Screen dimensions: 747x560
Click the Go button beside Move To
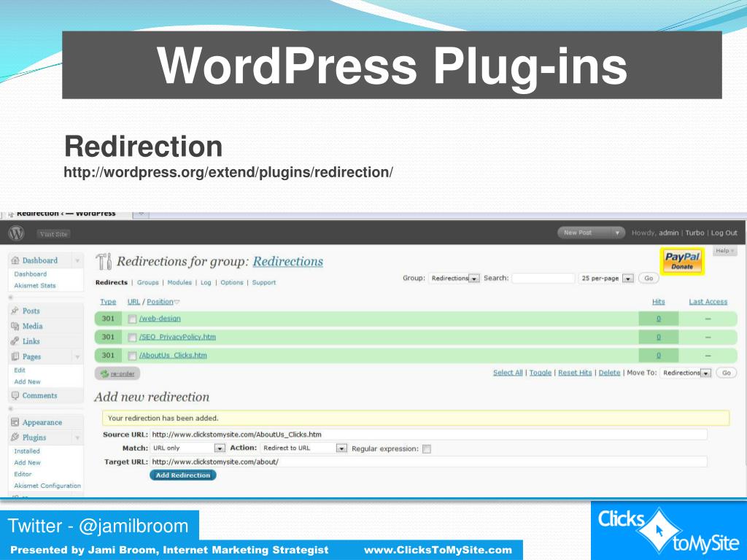(726, 373)
